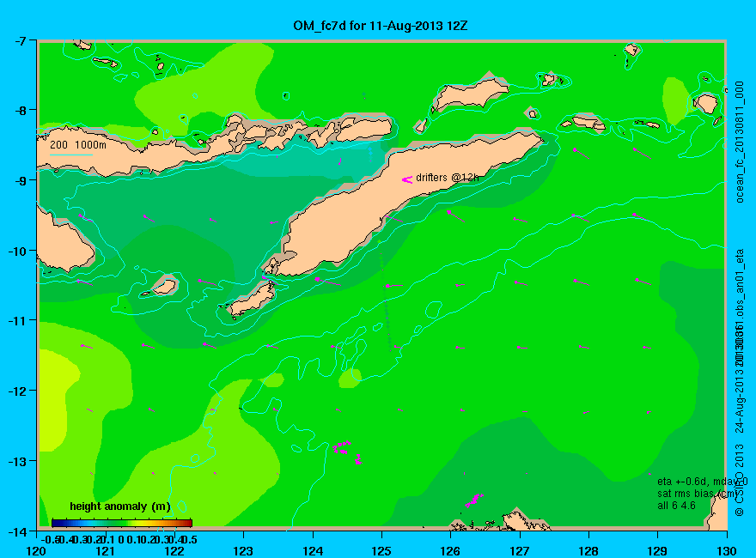Image resolution: width=756 pixels, height=558 pixels.
Task: Click the 123 longitude axis label
Action: (x=243, y=551)
